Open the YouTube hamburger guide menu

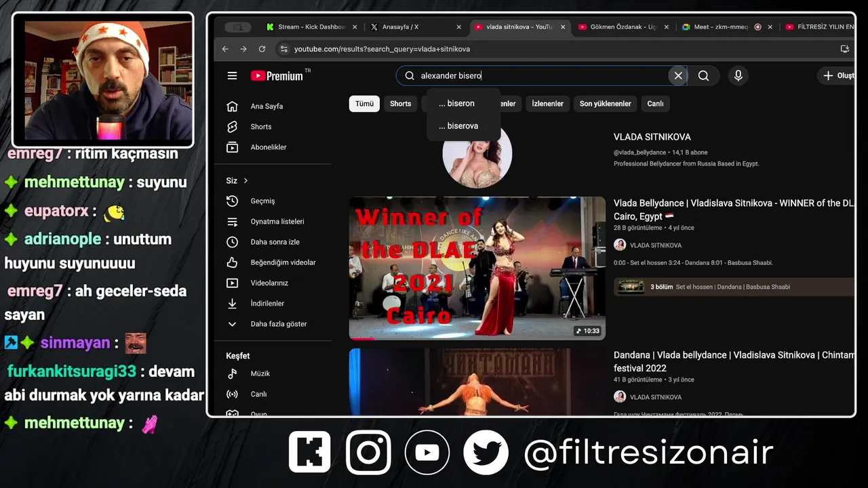point(232,76)
